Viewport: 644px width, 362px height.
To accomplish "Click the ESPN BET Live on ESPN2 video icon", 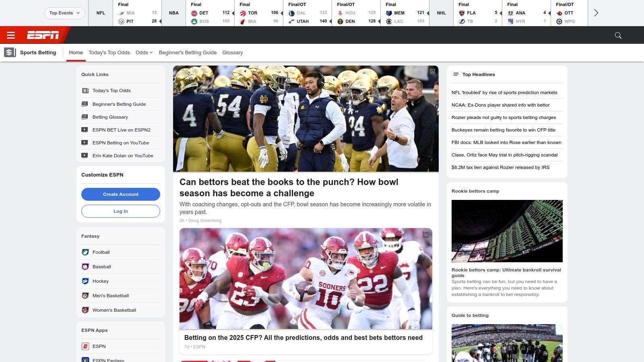I will pos(85,130).
